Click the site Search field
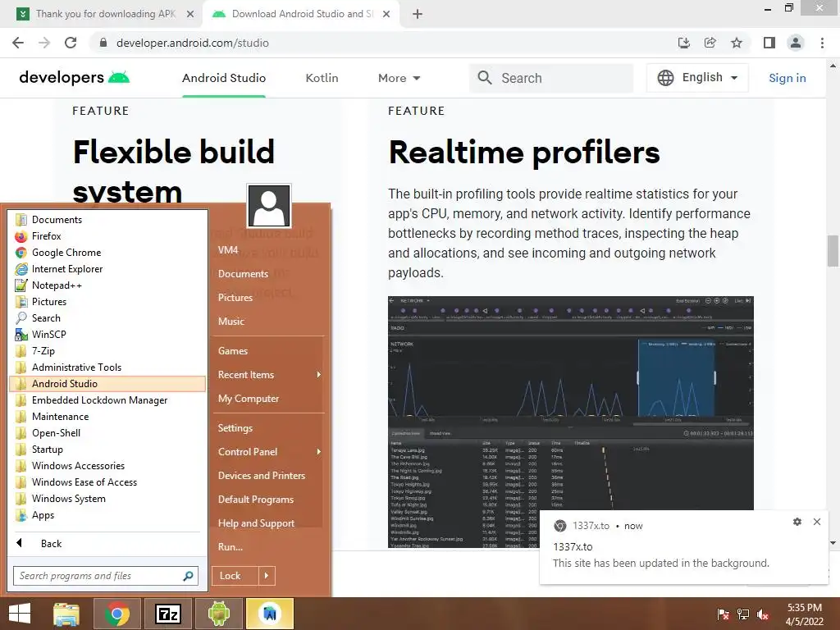Image resolution: width=840 pixels, height=630 pixels. pyautogui.click(x=551, y=78)
